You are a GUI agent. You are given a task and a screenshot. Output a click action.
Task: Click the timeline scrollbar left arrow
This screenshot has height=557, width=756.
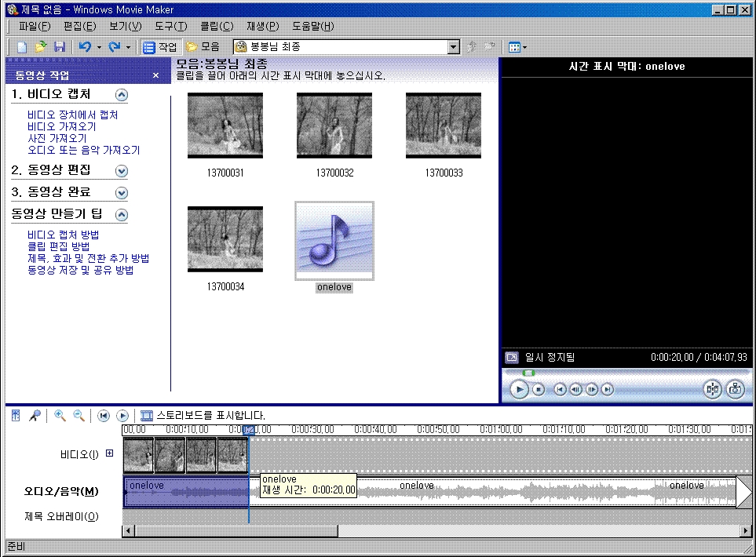click(128, 531)
